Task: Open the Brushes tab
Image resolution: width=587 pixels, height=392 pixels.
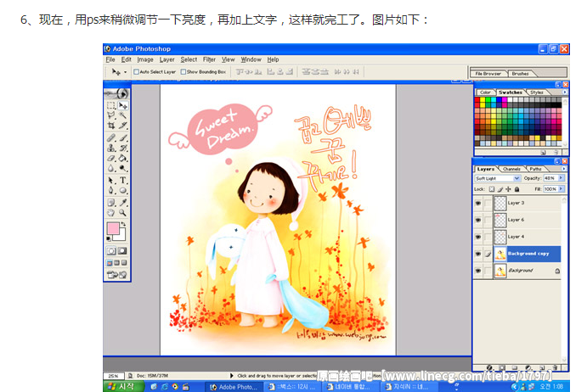Action: pyautogui.click(x=520, y=73)
